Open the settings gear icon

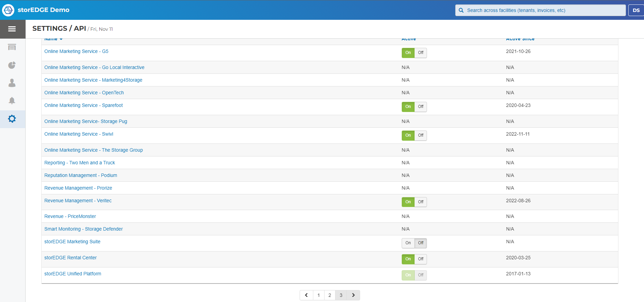(12, 119)
